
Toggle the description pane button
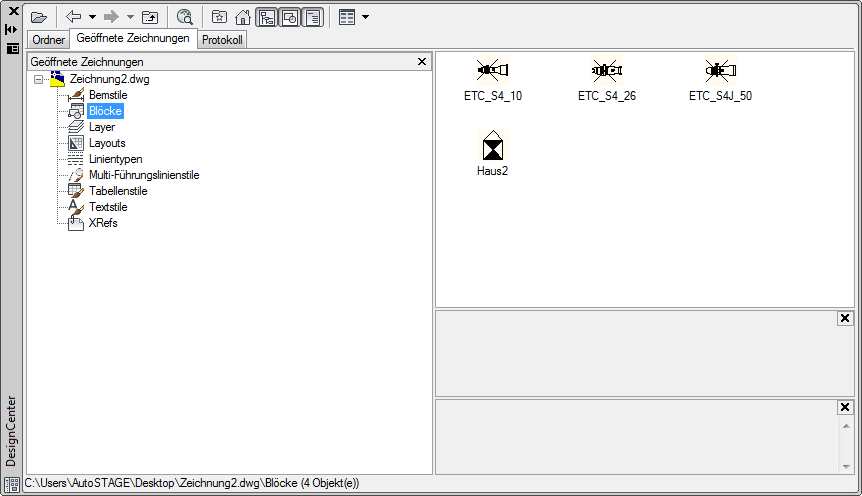pyautogui.click(x=312, y=17)
